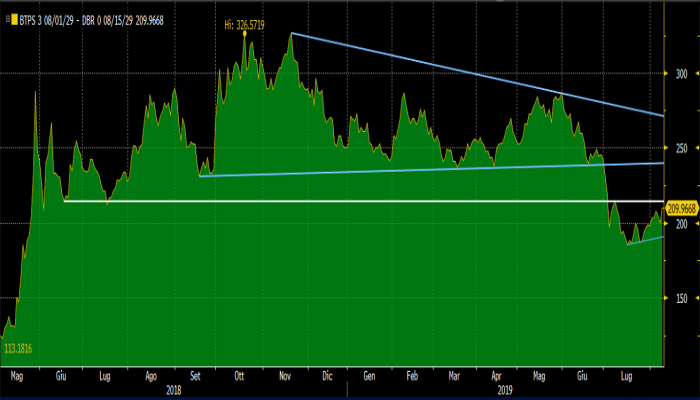The width and height of the screenshot is (700, 400).
Task: Select the upper descending blue trendline
Action: click(480, 74)
